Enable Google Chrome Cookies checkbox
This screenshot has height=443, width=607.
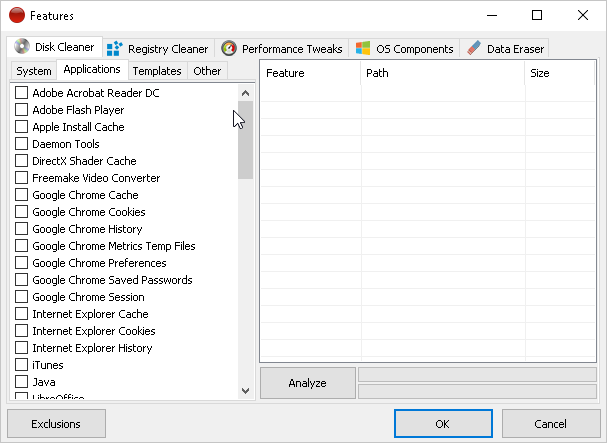coord(21,212)
